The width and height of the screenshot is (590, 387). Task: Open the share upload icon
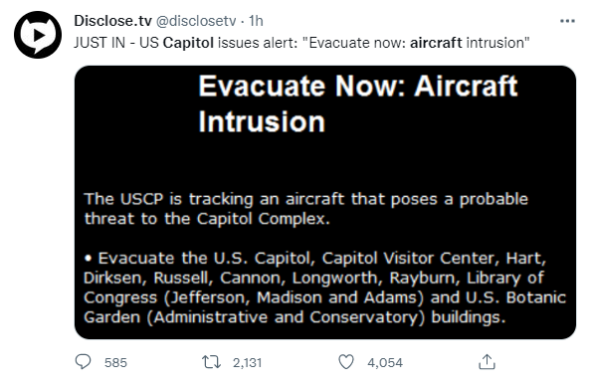click(x=487, y=362)
